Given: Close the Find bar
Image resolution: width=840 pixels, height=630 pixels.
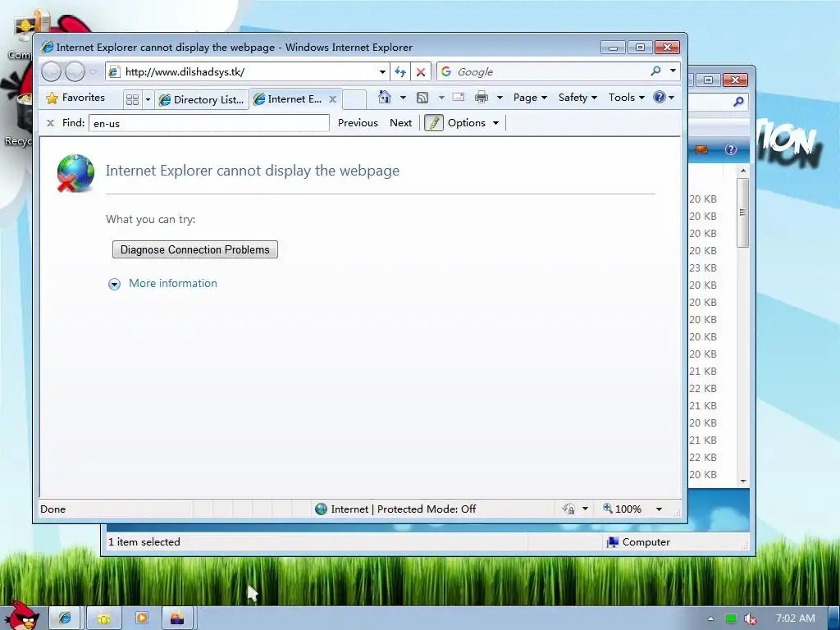Looking at the screenshot, I should 50,123.
